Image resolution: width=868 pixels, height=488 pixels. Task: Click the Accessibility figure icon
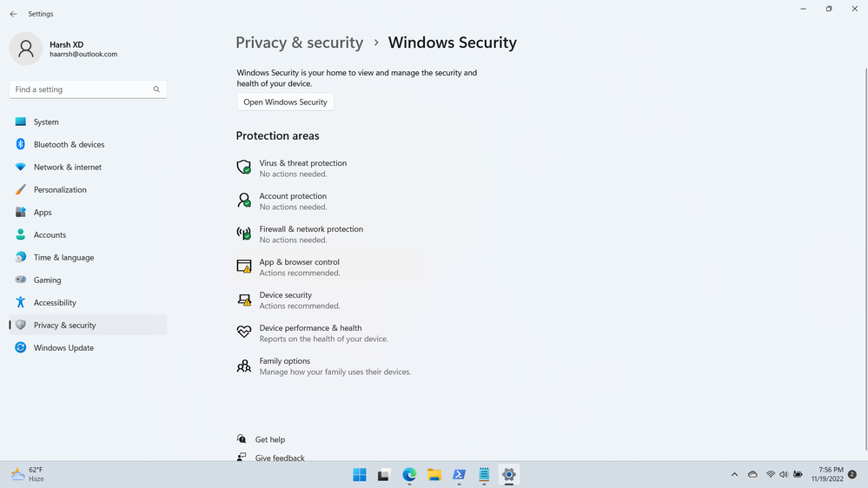click(21, 302)
